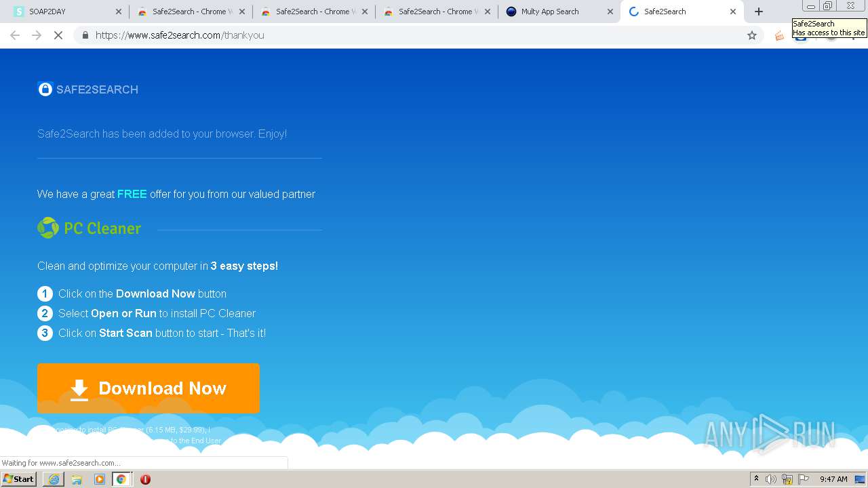Bookmark this page with the star icon
The image size is (868, 488).
click(752, 35)
